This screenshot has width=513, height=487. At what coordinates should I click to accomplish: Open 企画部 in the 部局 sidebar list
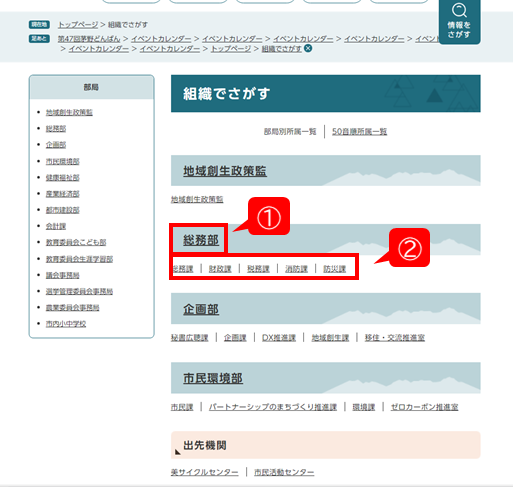coord(56,145)
